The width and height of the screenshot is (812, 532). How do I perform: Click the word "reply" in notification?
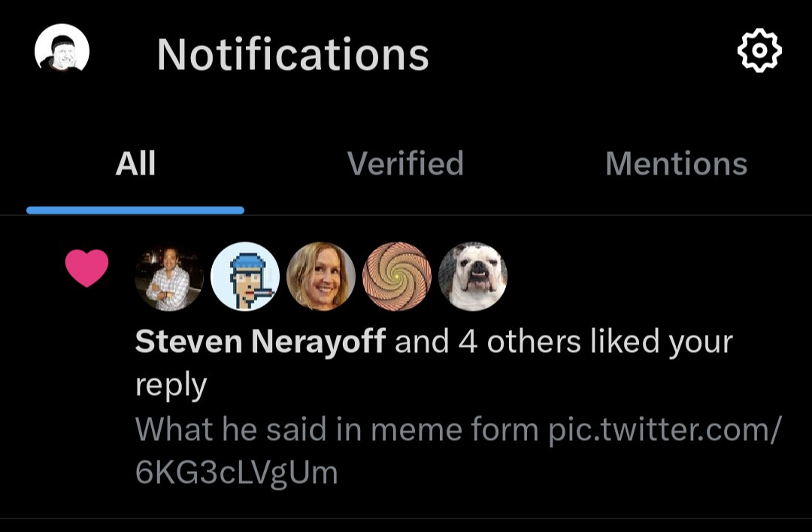click(171, 385)
